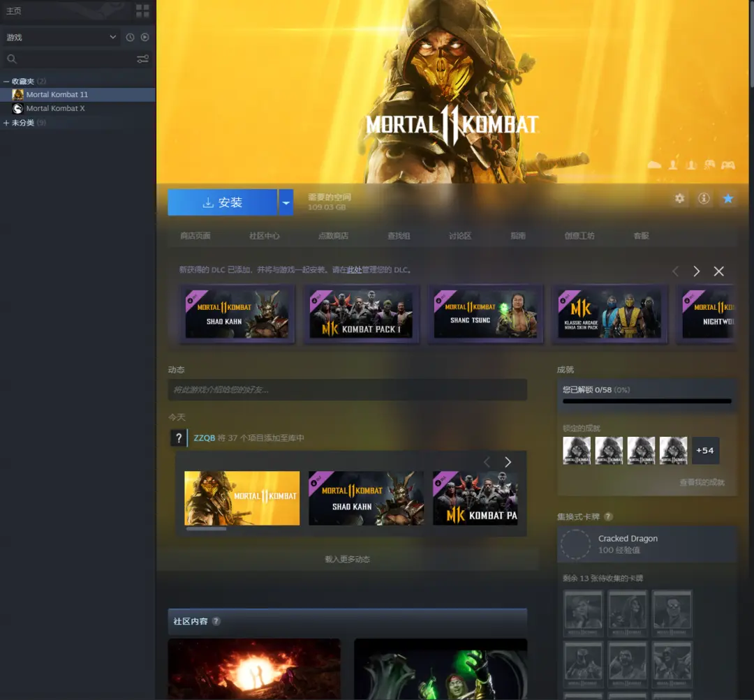Click the clock recent-sort icon
Image resolution: width=754 pixels, height=700 pixels.
click(130, 38)
